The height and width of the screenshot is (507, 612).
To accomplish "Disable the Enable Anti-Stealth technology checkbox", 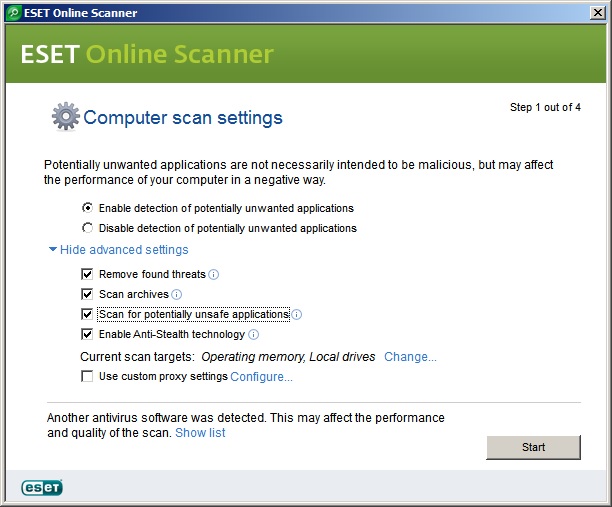I will point(88,334).
